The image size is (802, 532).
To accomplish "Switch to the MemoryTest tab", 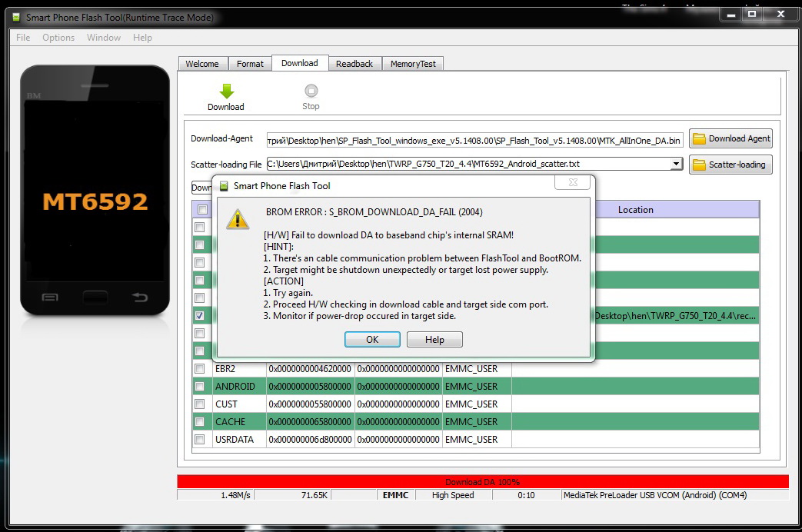I will [413, 64].
